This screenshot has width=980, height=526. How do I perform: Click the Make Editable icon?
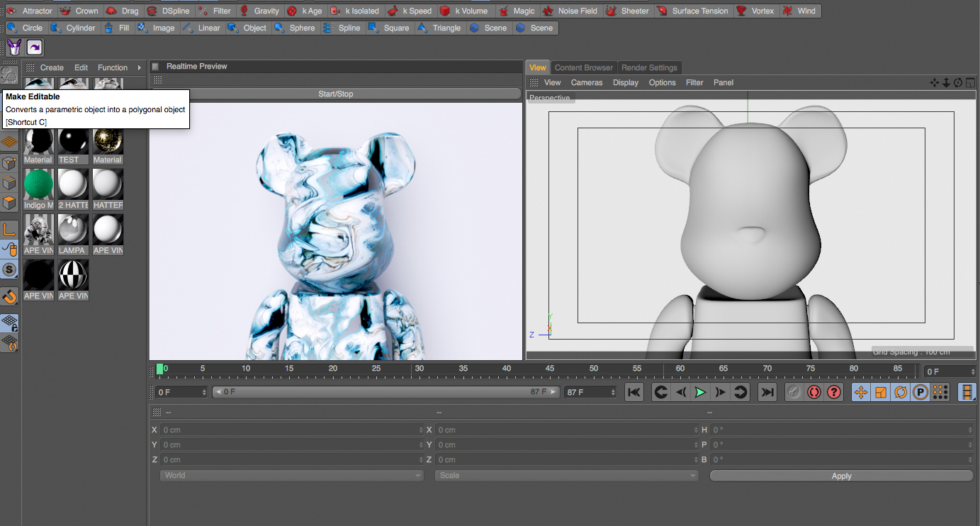pyautogui.click(x=9, y=74)
